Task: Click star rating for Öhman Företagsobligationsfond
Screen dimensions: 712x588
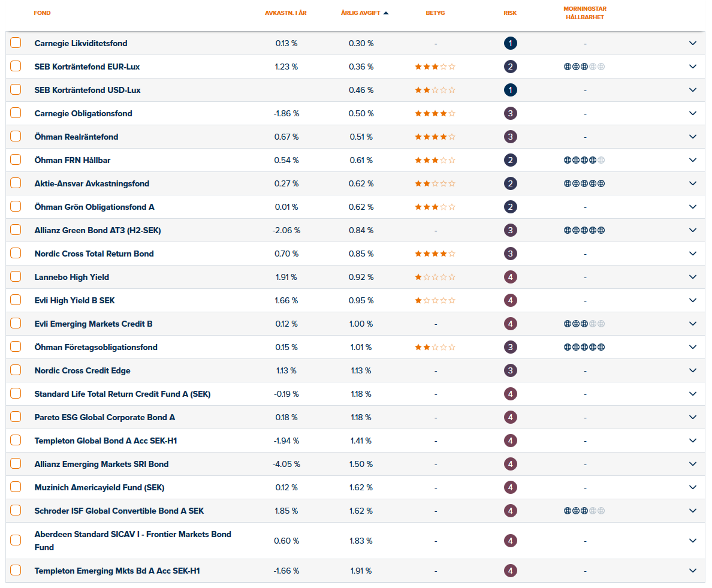Action: [435, 347]
